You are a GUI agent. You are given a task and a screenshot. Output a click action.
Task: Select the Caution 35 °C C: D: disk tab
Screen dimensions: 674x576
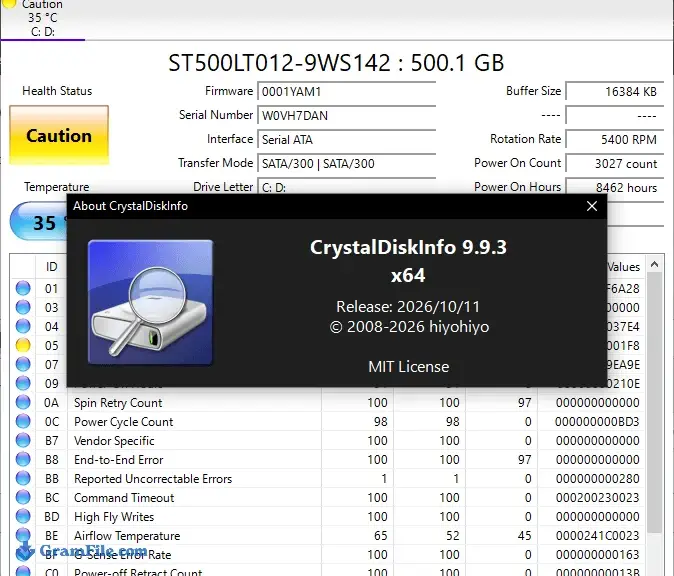[x=43, y=19]
